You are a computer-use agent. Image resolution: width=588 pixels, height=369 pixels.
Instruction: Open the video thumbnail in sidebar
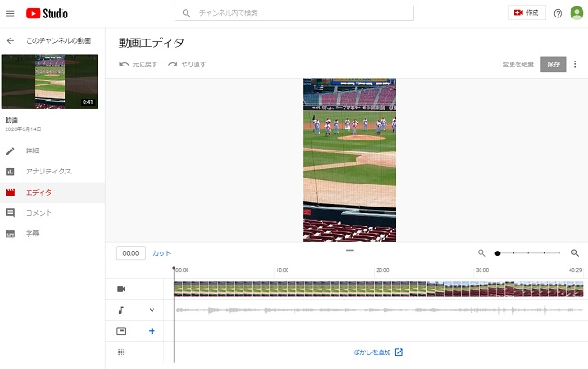pos(50,82)
